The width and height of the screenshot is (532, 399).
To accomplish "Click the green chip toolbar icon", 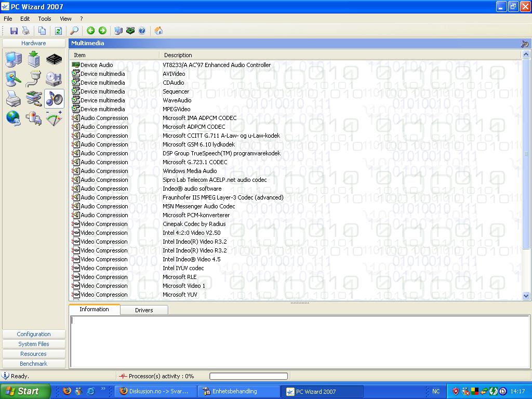I will coord(130,31).
